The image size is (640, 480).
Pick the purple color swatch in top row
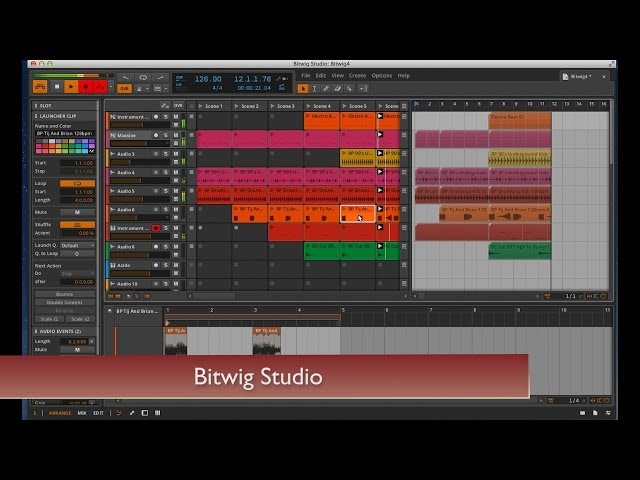point(92,142)
